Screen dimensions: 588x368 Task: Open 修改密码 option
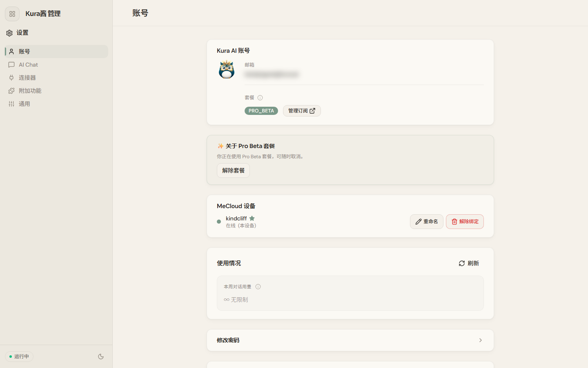(x=350, y=340)
